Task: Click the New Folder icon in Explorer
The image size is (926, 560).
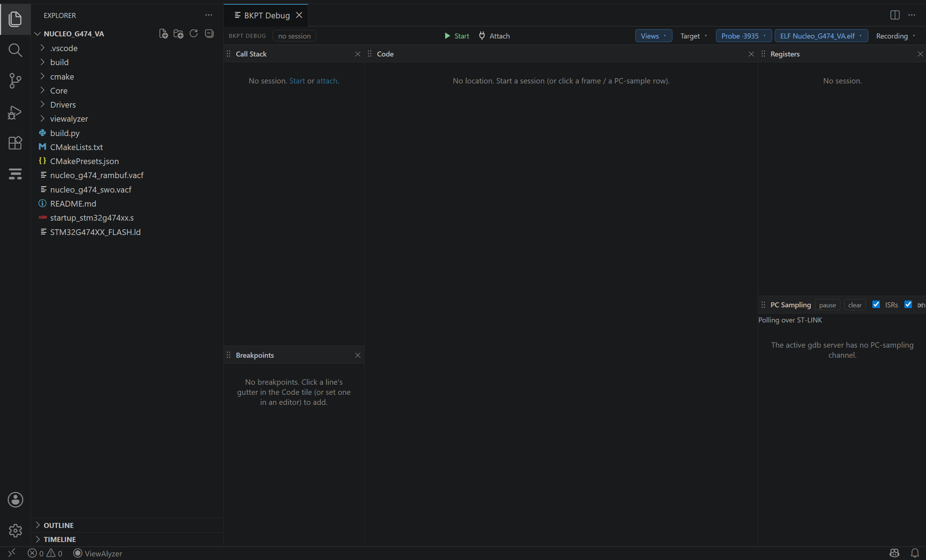Action: click(179, 34)
